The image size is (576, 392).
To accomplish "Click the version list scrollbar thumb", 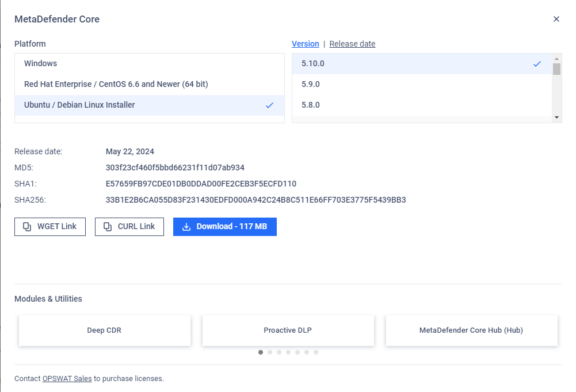I will pyautogui.click(x=557, y=69).
